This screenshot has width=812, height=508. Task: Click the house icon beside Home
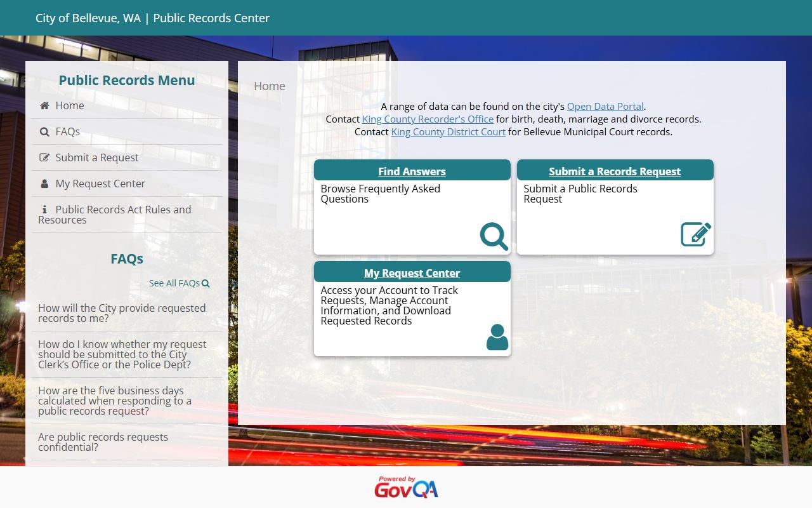pos(44,106)
